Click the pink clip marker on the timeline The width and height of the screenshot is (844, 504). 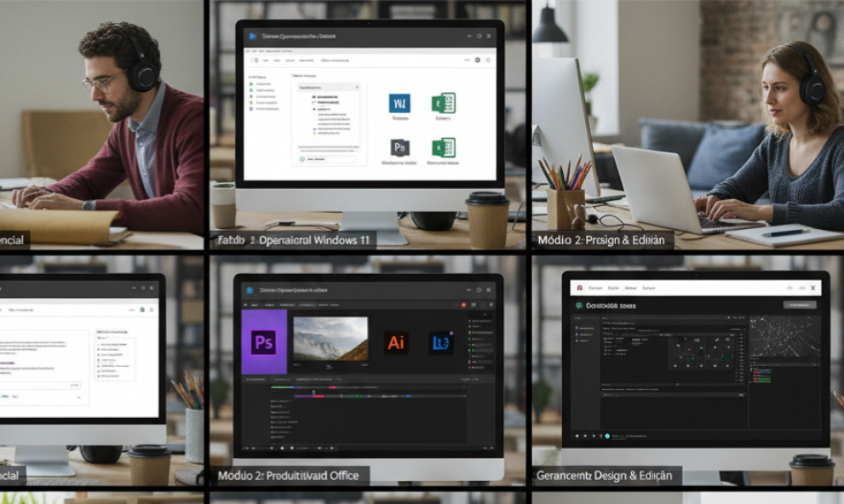(314, 393)
